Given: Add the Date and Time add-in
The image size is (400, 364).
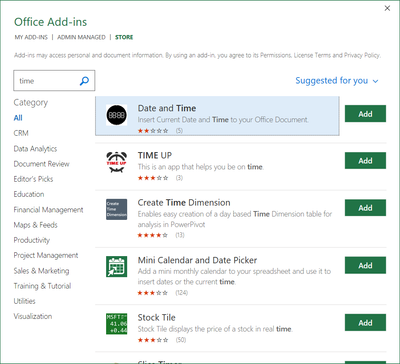Looking at the screenshot, I should [365, 114].
